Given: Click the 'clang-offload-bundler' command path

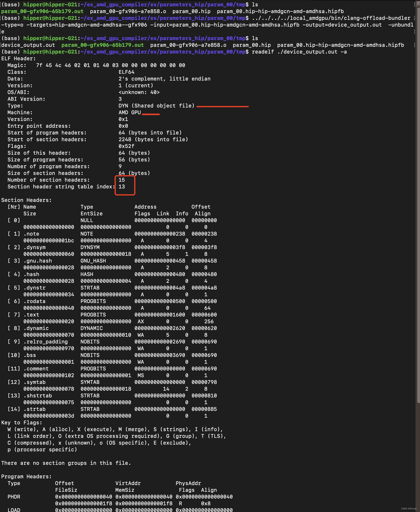Looking at the screenshot, I should tap(331, 18).
